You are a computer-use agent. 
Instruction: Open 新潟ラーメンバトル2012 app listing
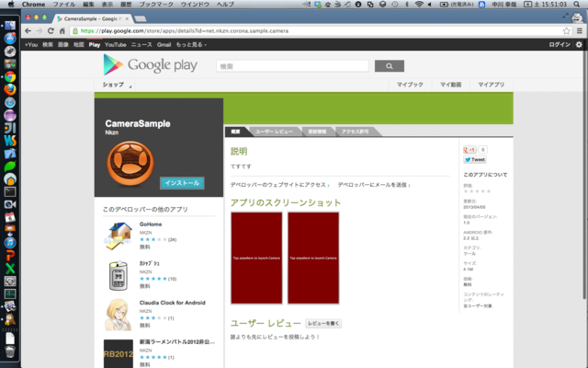[x=177, y=341]
